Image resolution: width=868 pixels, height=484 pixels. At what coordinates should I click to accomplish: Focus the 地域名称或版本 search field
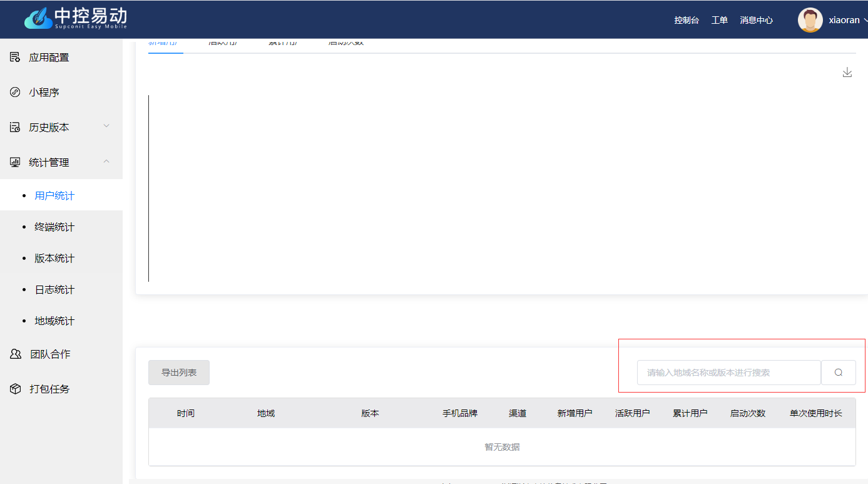728,373
